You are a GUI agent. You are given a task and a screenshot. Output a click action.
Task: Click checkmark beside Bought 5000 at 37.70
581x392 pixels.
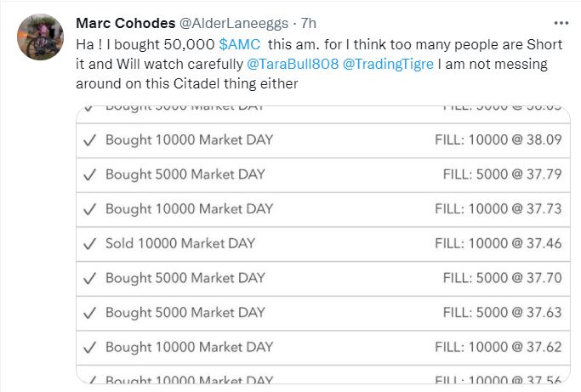click(90, 277)
